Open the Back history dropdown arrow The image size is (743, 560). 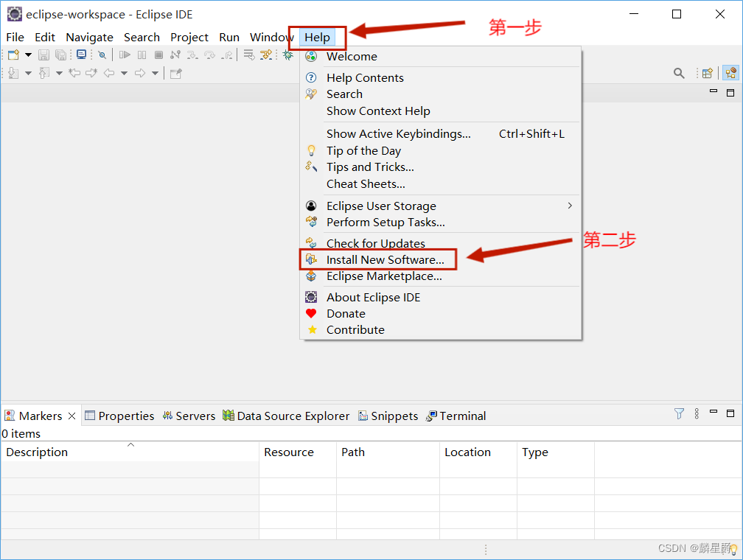click(x=124, y=73)
